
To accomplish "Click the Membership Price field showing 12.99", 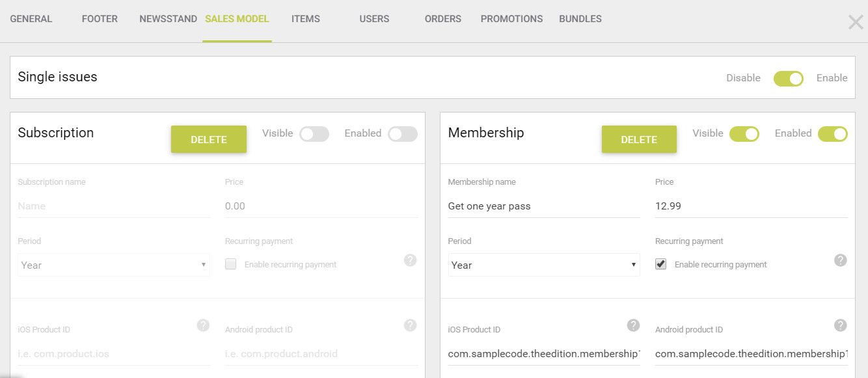I will (x=752, y=206).
